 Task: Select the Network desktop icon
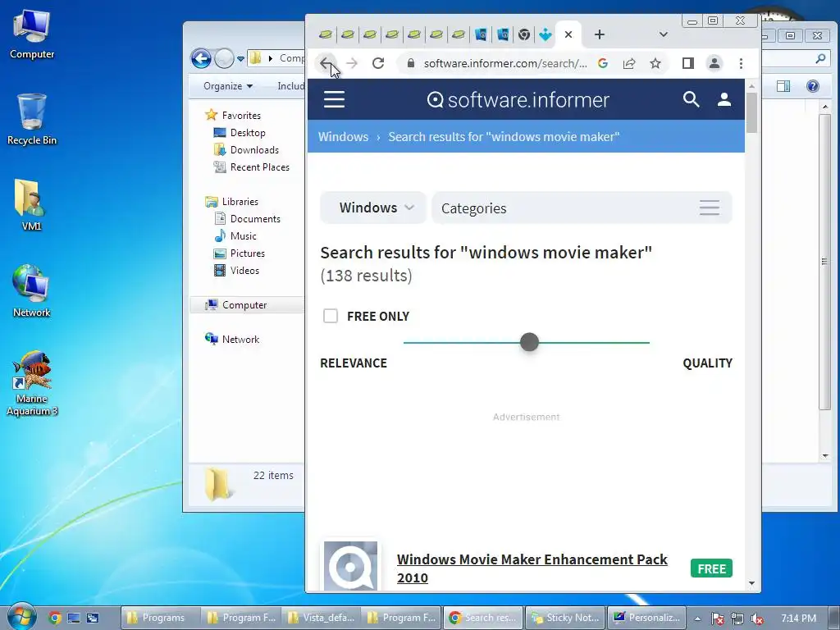coord(31,291)
